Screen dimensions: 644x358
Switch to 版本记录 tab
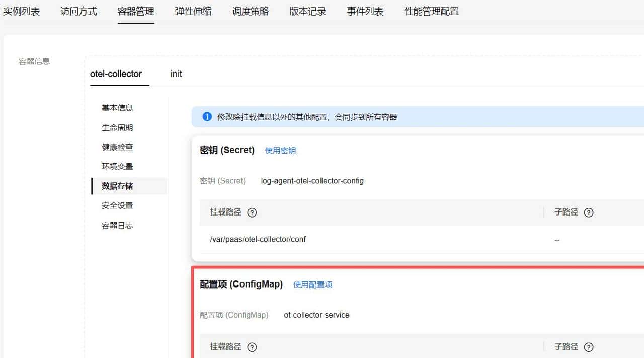pyautogui.click(x=307, y=11)
